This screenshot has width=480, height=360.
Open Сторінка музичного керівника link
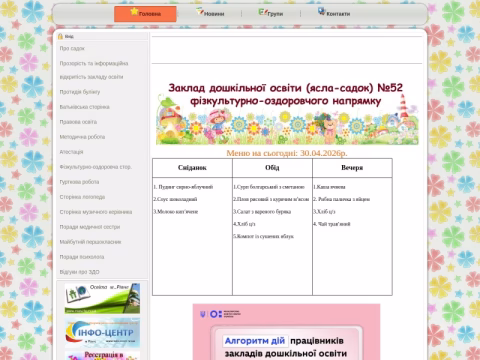[96, 212]
